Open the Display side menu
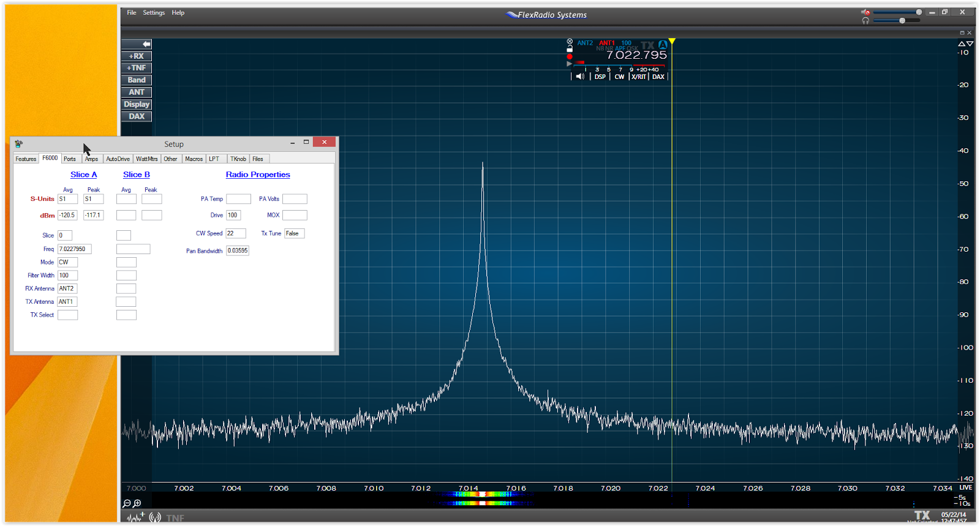Image resolution: width=980 pixels, height=526 pixels. click(137, 104)
